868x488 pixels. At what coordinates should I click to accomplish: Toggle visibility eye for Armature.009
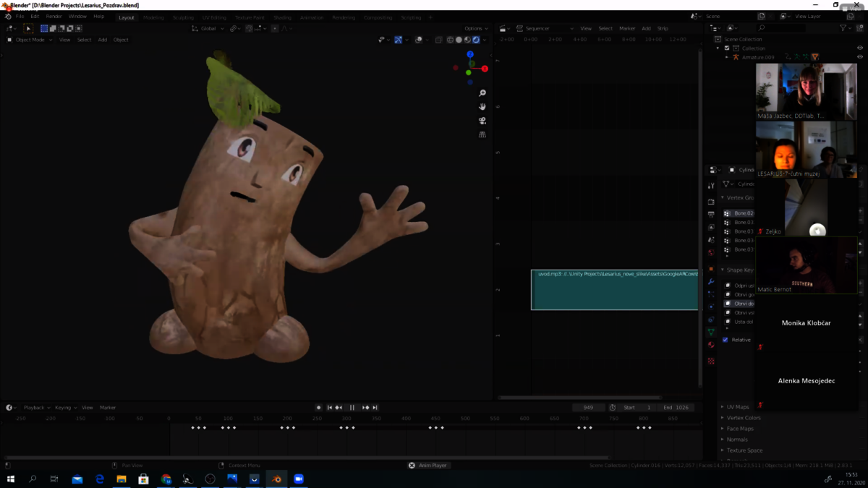[x=860, y=57]
